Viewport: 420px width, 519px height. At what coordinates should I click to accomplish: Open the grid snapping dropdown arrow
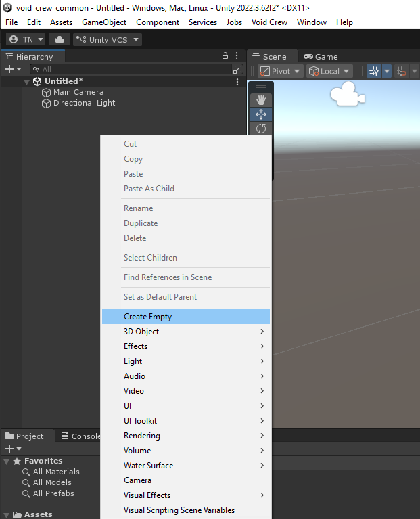coord(387,71)
